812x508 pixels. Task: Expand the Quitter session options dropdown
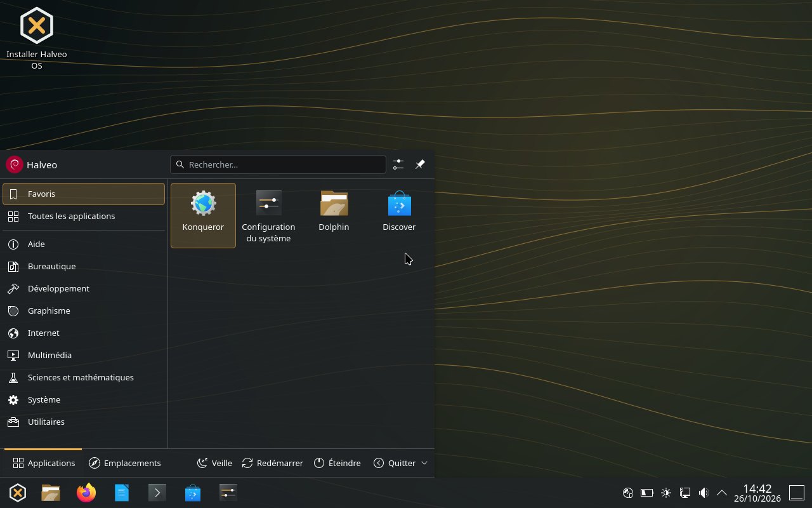point(400,463)
